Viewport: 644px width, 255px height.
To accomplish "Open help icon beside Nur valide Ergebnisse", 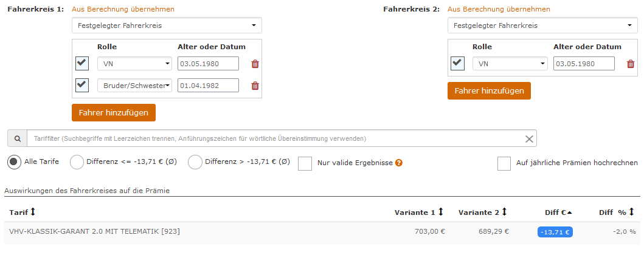I will (398, 163).
